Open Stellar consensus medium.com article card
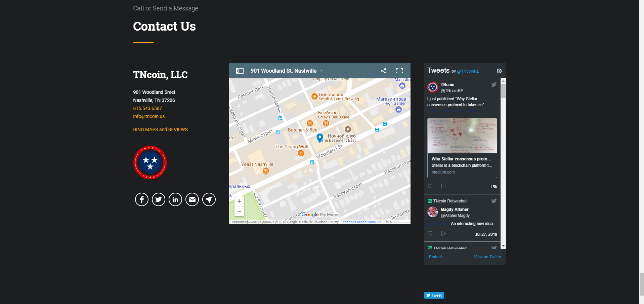 click(x=462, y=148)
